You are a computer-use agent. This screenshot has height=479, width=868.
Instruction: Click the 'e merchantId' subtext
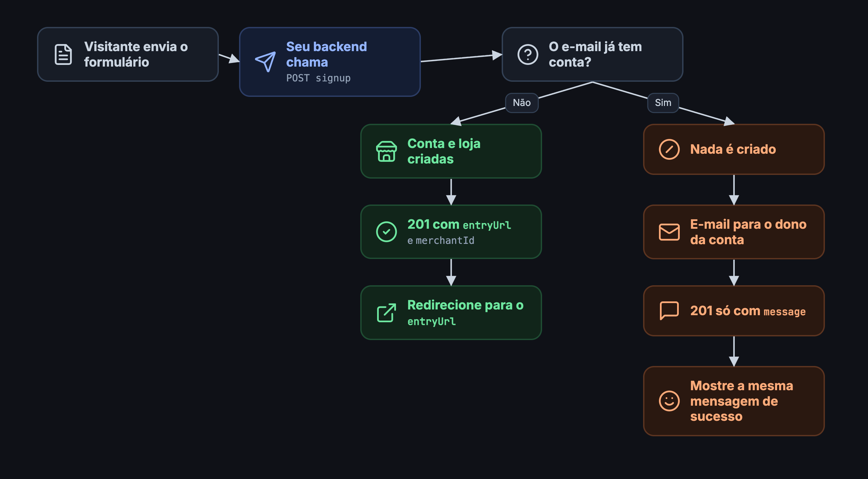[441, 241]
